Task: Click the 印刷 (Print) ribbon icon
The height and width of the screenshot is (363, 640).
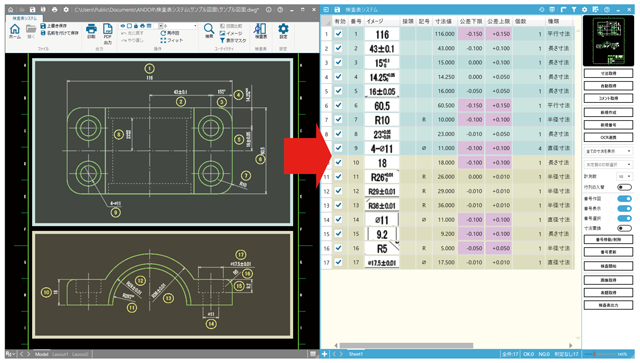Action: click(91, 29)
